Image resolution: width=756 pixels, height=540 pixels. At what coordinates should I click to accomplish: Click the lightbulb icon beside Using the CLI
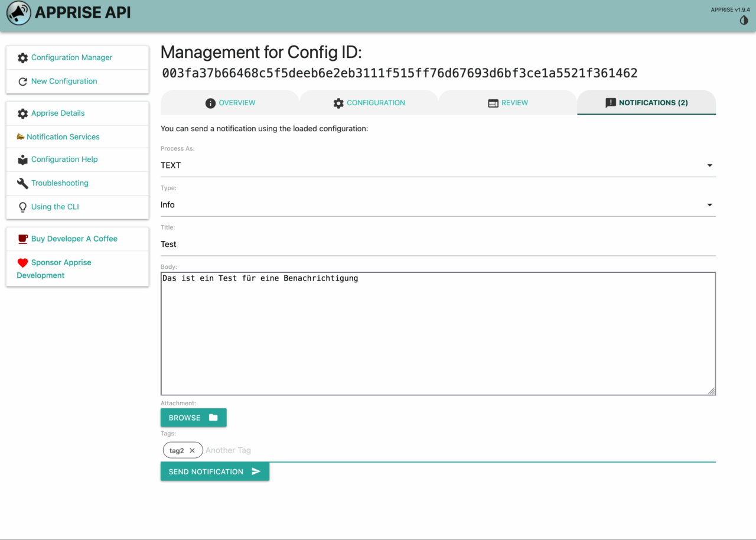tap(22, 207)
